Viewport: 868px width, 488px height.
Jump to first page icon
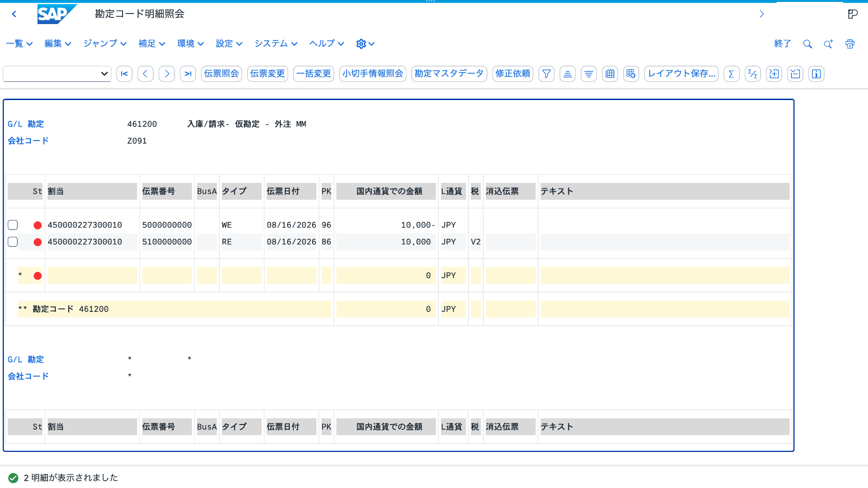pos(124,74)
